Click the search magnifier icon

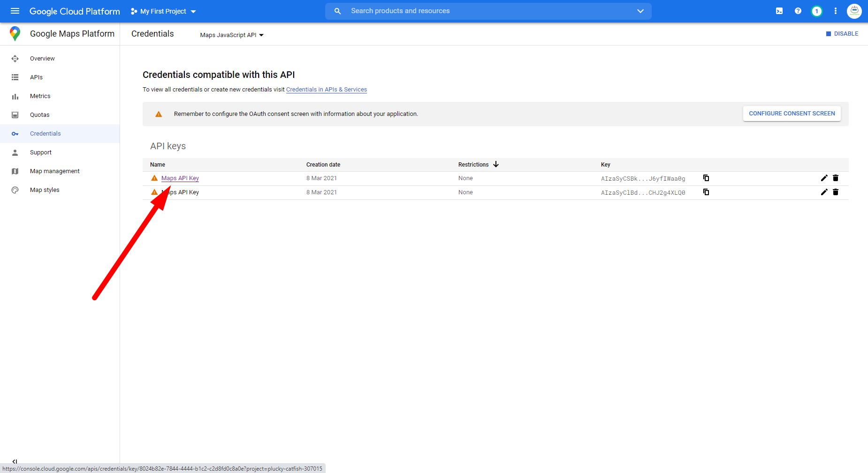pos(337,11)
